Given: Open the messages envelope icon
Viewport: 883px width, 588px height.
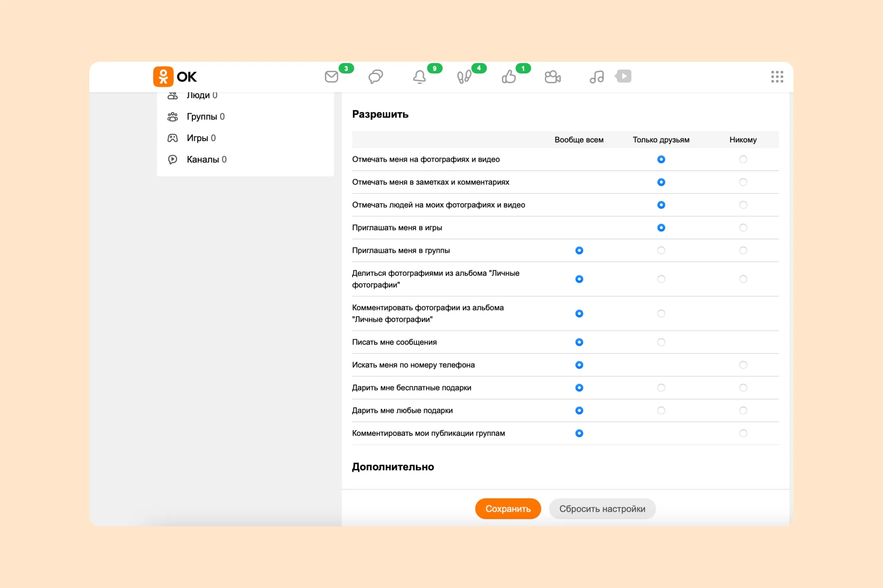Looking at the screenshot, I should click(331, 77).
